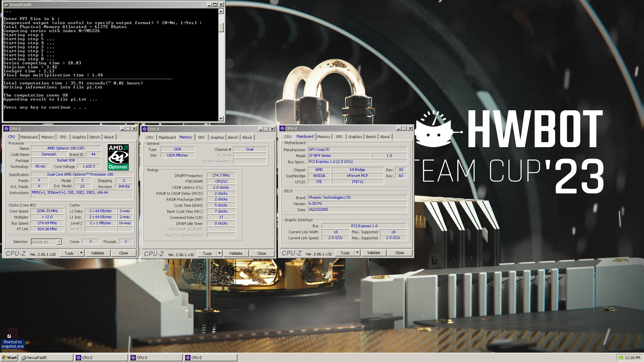
Task: Switch to the About tab in the Mainboard CPU-Z window
Action: click(385, 137)
